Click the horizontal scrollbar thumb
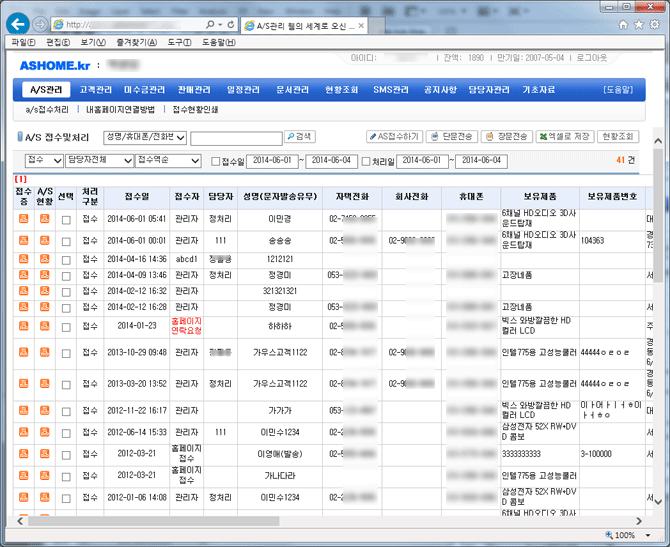 [x=154, y=521]
